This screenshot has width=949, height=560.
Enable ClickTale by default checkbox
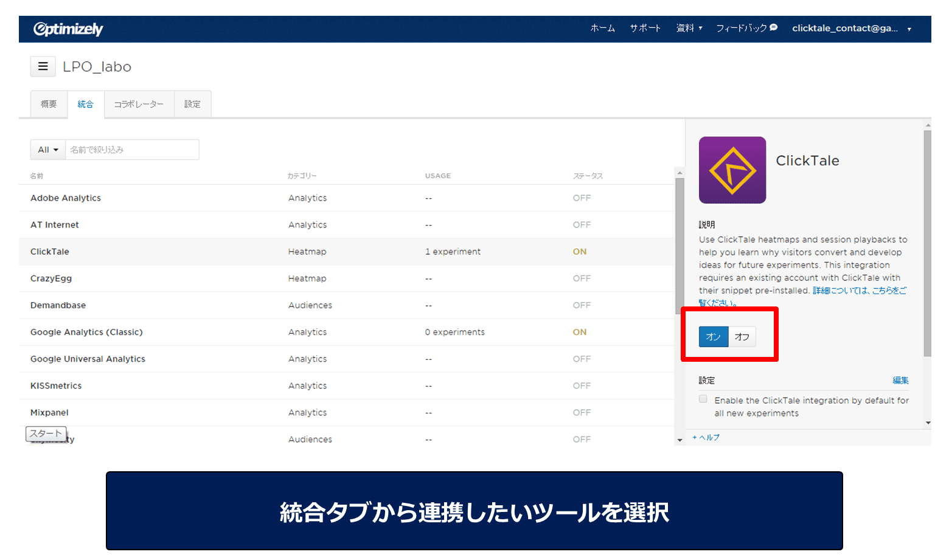point(703,399)
